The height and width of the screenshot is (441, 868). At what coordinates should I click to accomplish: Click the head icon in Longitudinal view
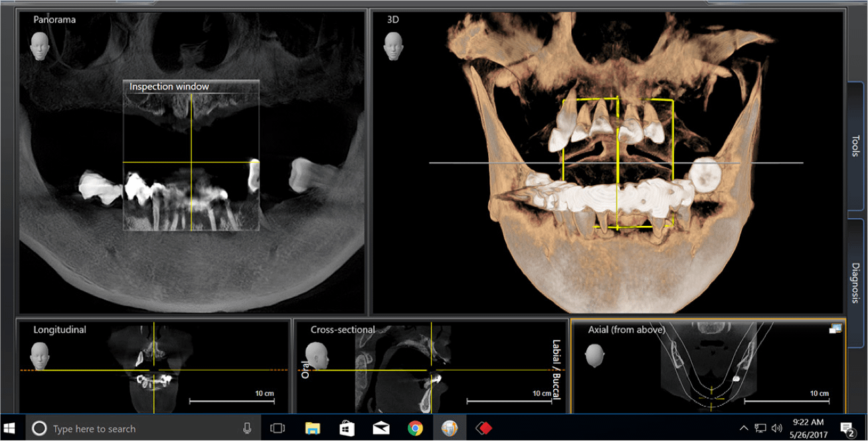pos(40,355)
